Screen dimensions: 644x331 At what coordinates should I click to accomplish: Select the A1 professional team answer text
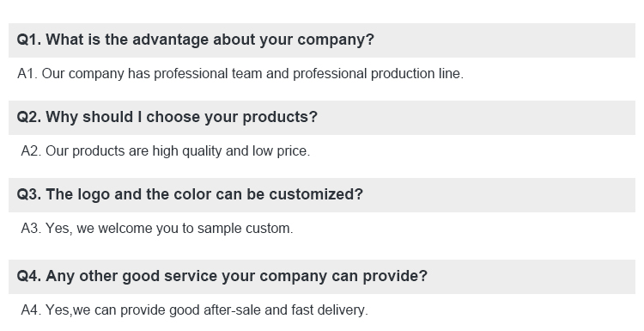[x=240, y=74]
